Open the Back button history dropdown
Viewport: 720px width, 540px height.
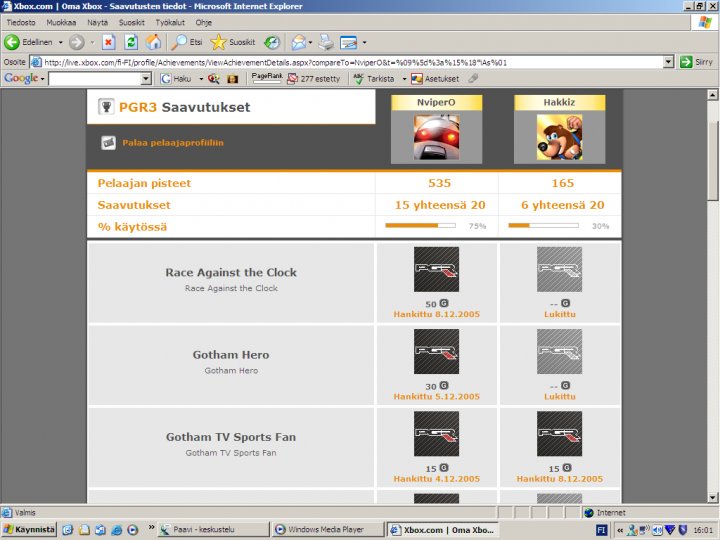pos(60,42)
